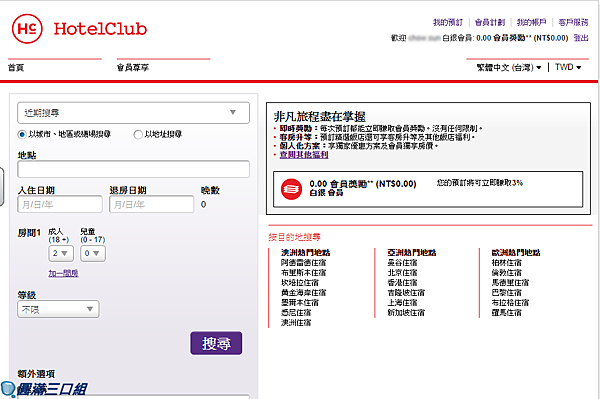Open the 布里斯本住宿 link
This screenshot has width=600, height=399.
tap(303, 272)
